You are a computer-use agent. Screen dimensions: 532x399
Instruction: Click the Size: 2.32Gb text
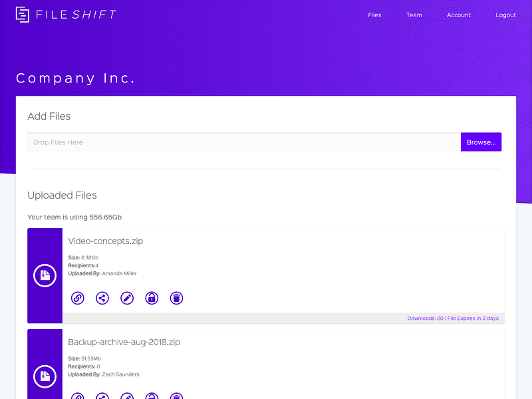pos(83,257)
